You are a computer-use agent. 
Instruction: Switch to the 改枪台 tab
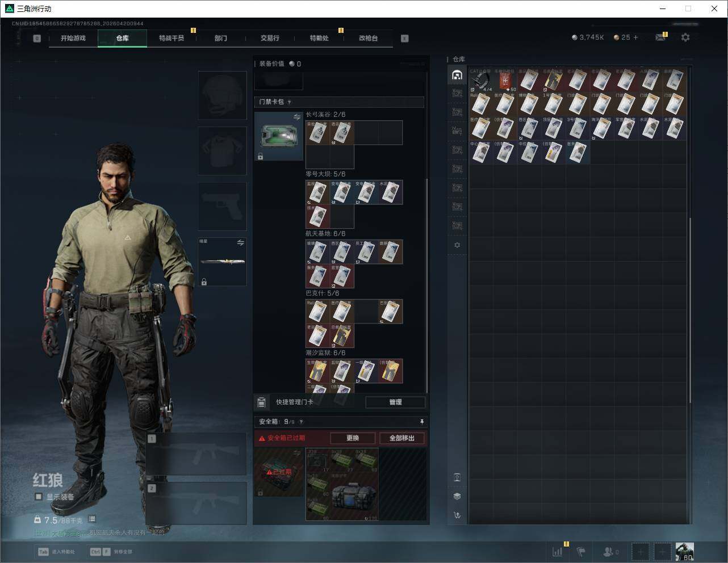368,38
